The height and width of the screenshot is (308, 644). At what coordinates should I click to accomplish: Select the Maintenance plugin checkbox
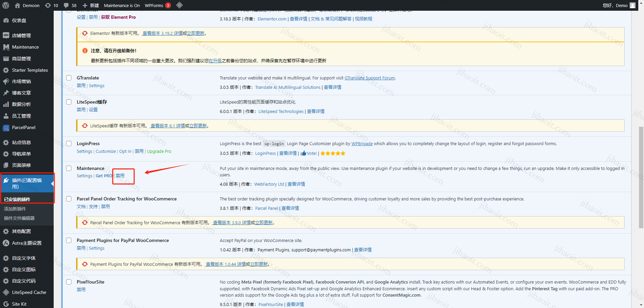(x=69, y=168)
